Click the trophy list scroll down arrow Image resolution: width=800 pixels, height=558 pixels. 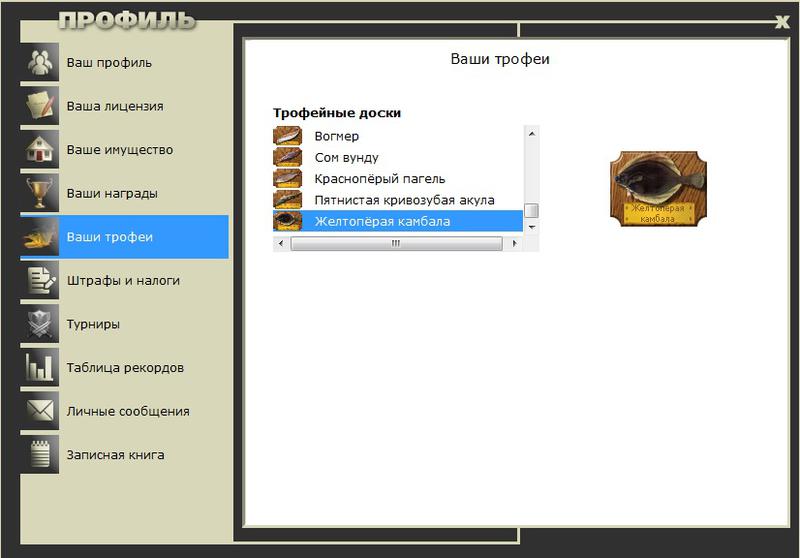tap(532, 227)
